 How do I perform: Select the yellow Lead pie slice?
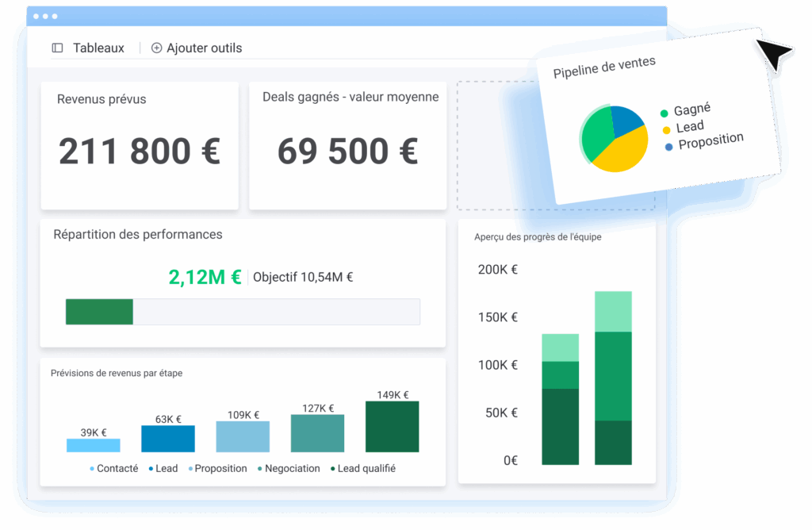click(624, 153)
